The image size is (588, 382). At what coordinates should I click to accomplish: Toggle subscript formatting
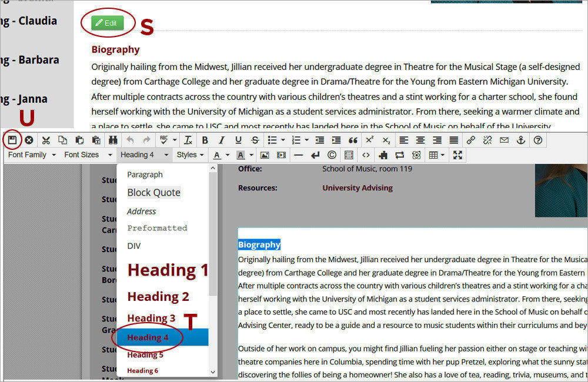(386, 140)
